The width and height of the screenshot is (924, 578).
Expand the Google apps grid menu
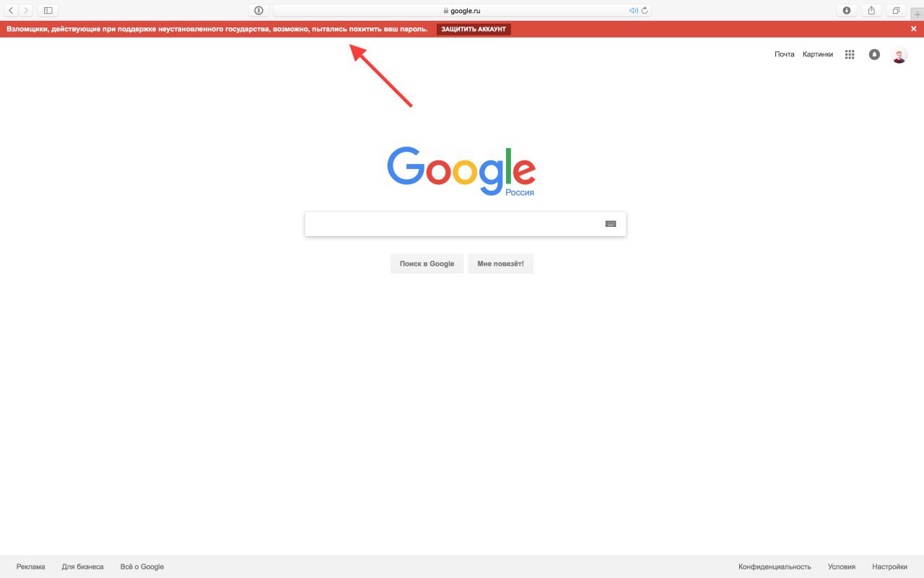pos(850,54)
